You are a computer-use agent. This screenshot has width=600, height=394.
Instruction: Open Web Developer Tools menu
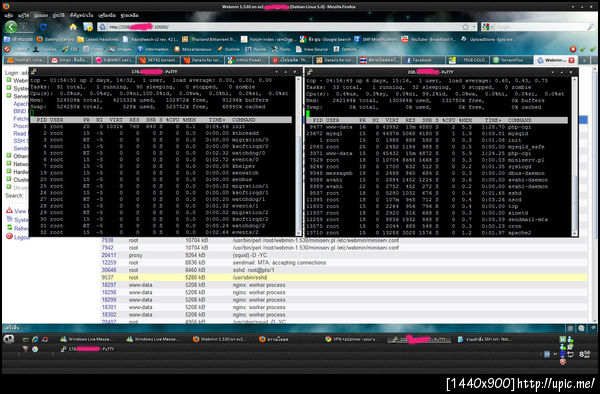click(x=281, y=49)
